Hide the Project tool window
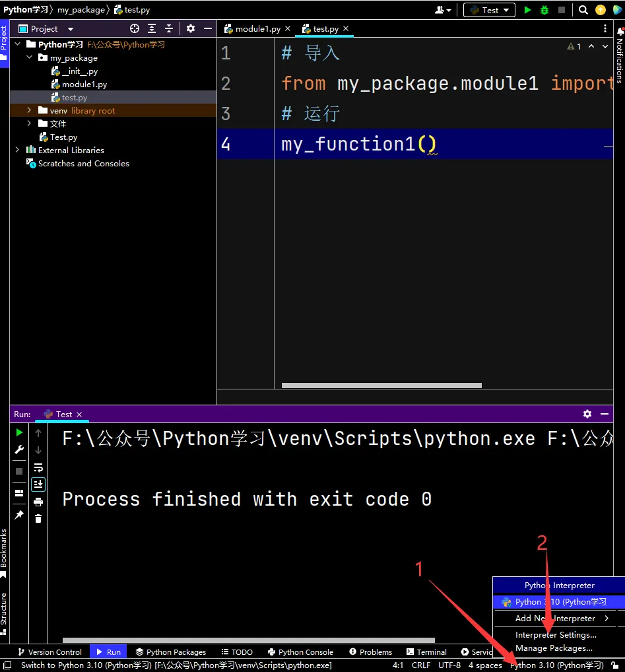This screenshot has height=672, width=625. pyautogui.click(x=208, y=28)
